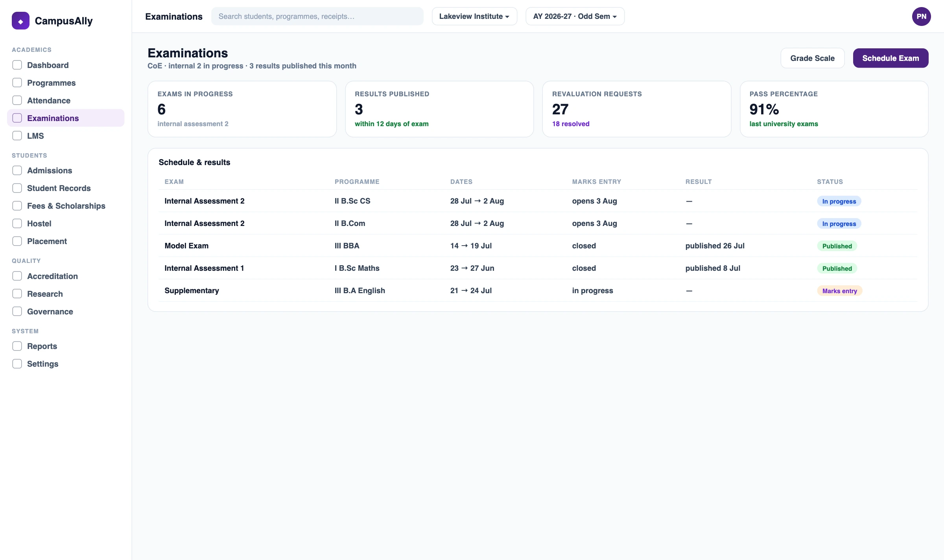Screen dimensions: 944x560
Task: Select the Supplementary exam row
Action: pyautogui.click(x=538, y=290)
